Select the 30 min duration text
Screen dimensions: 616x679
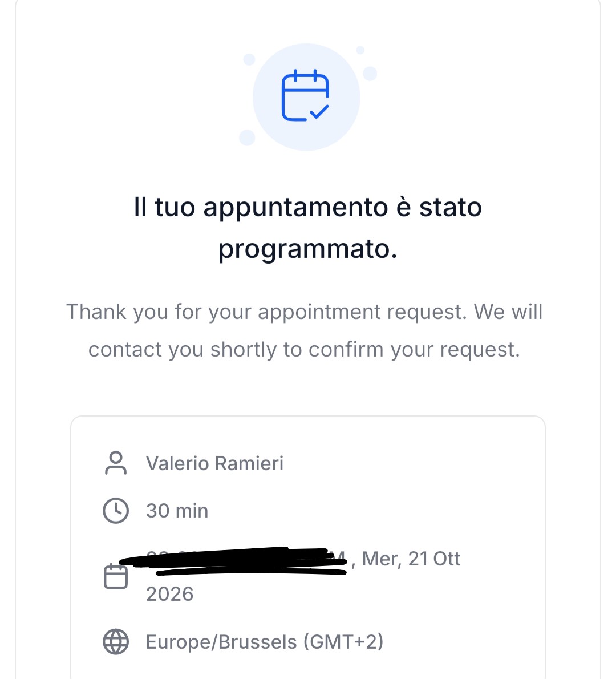177,511
